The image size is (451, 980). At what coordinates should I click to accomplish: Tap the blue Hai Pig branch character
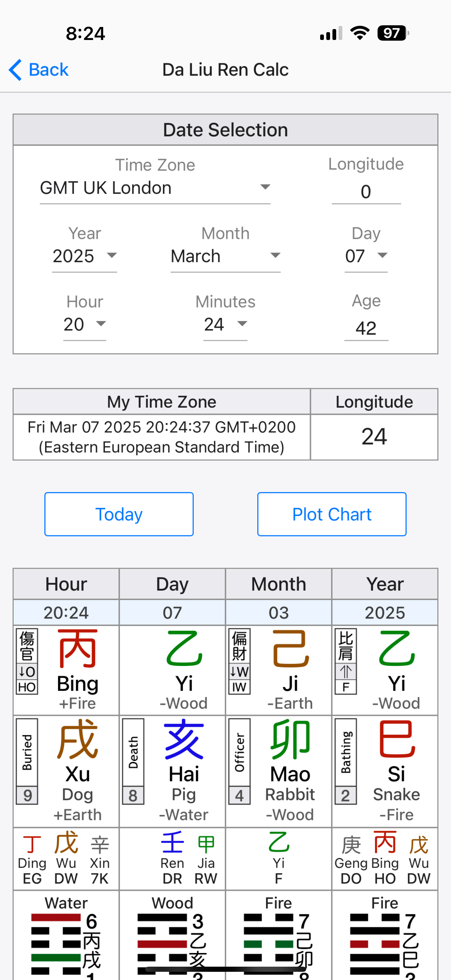pos(184,739)
